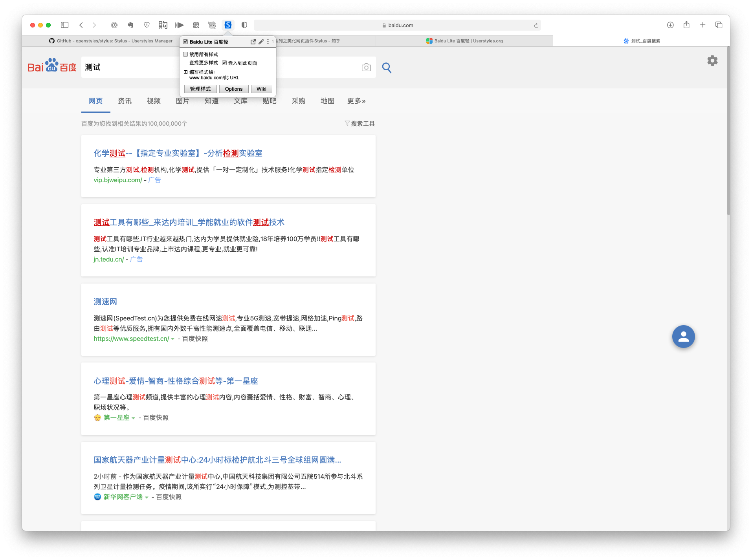The image size is (752, 560).
Task: Open result 化学测试--【指定专业实验室】
Action: pos(178,153)
